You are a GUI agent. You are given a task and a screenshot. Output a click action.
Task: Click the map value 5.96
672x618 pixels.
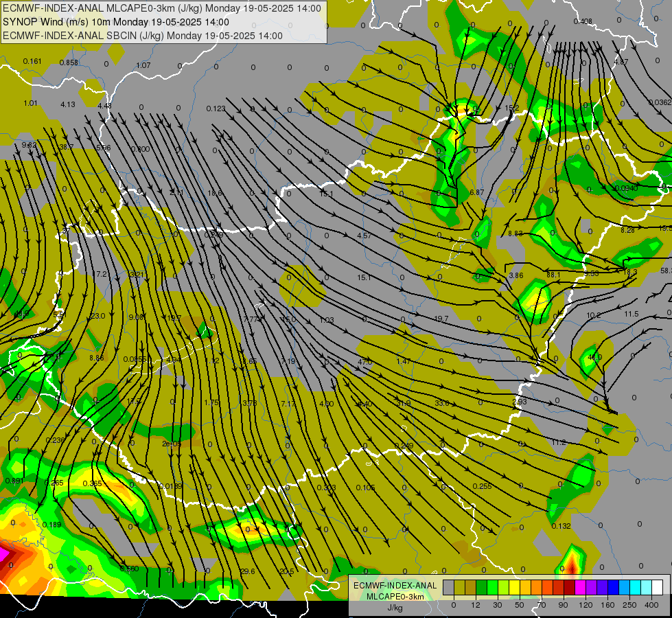(x=103, y=148)
